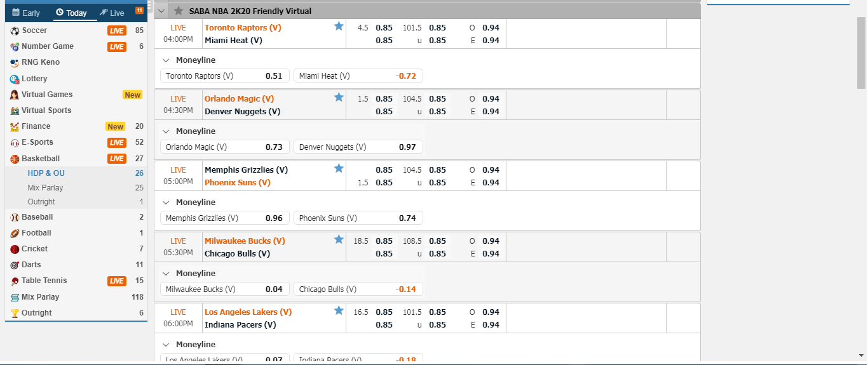The image size is (868, 365).
Task: Collapse Moneyline under Milwaukee Bucks match
Action: (x=166, y=274)
